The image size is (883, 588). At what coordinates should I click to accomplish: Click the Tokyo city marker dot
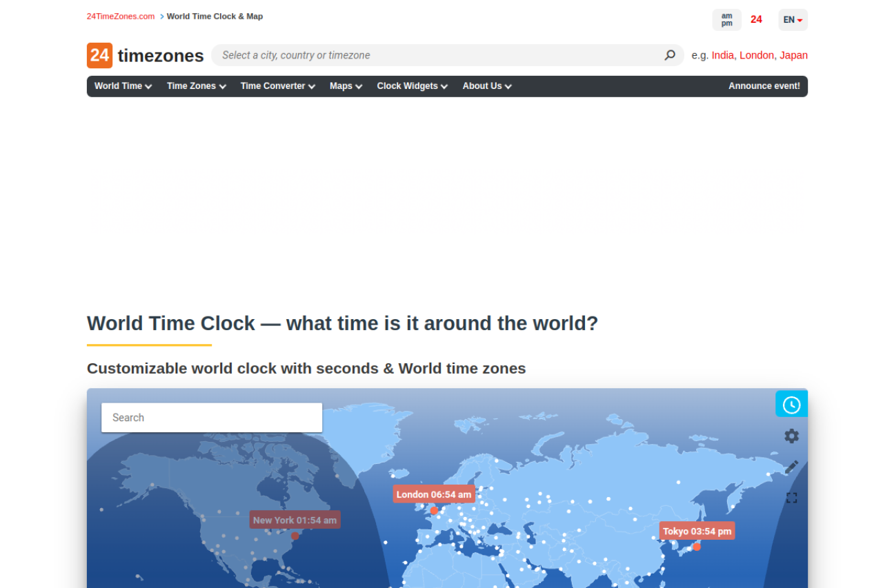(697, 547)
